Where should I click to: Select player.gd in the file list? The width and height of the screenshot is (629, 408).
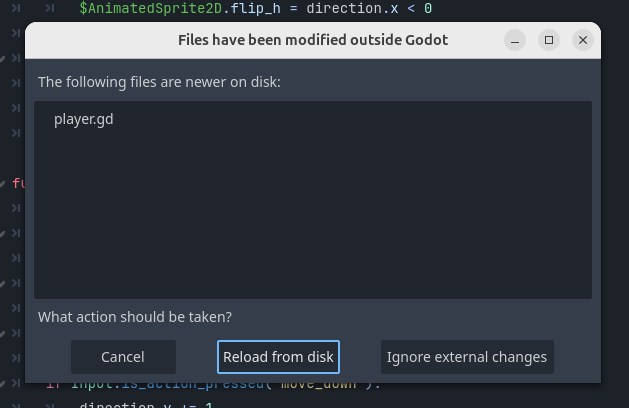click(x=84, y=119)
